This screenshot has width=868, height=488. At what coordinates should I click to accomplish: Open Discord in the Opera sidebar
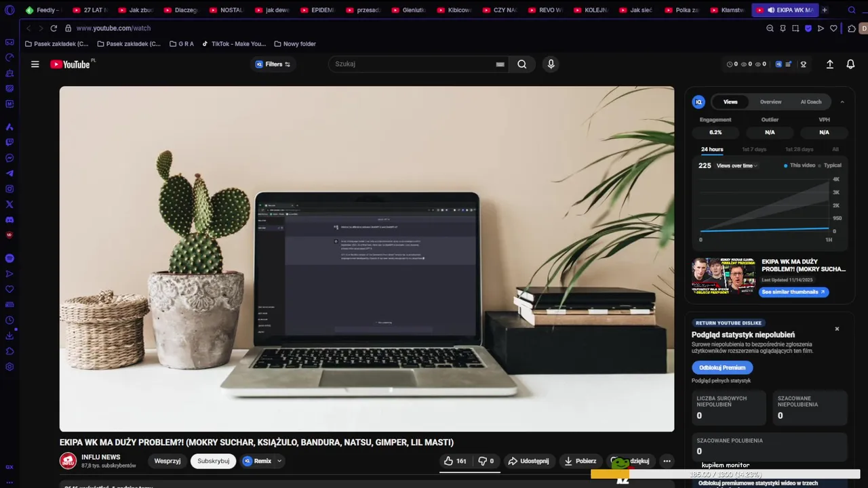tap(9, 220)
